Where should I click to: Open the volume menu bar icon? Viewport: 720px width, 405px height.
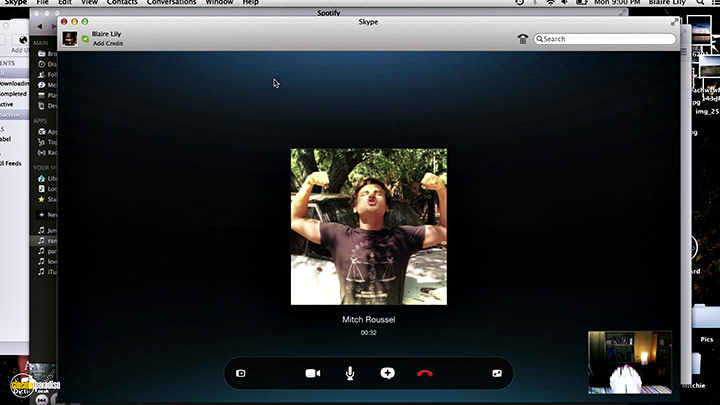click(x=564, y=2)
